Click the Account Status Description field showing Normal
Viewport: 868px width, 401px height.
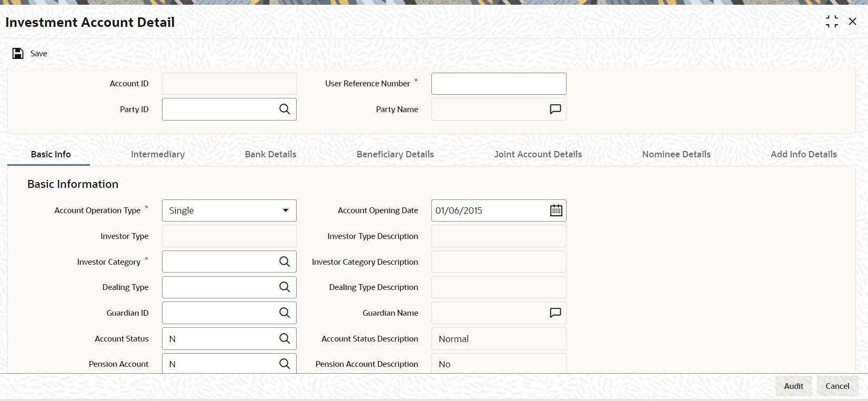coord(499,338)
